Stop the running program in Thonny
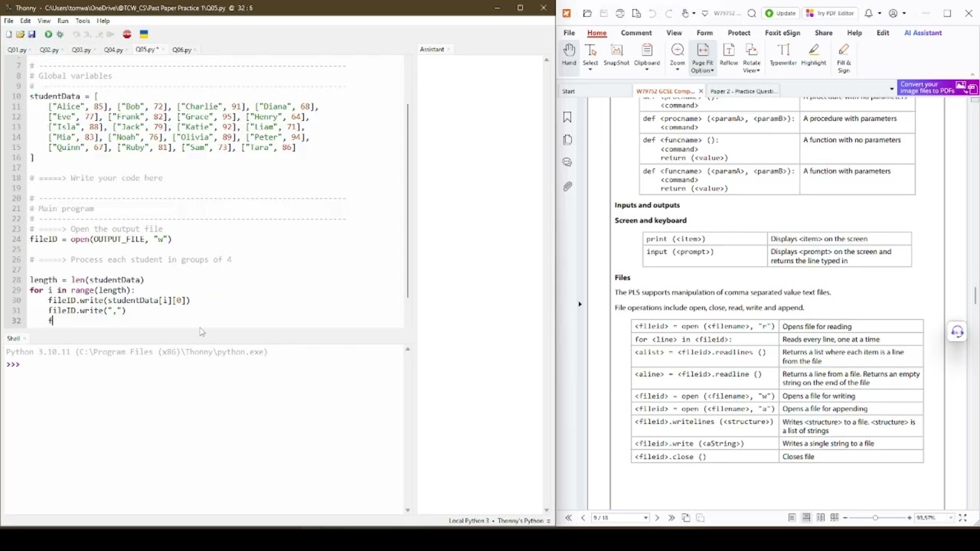980x551 pixels. (x=127, y=34)
